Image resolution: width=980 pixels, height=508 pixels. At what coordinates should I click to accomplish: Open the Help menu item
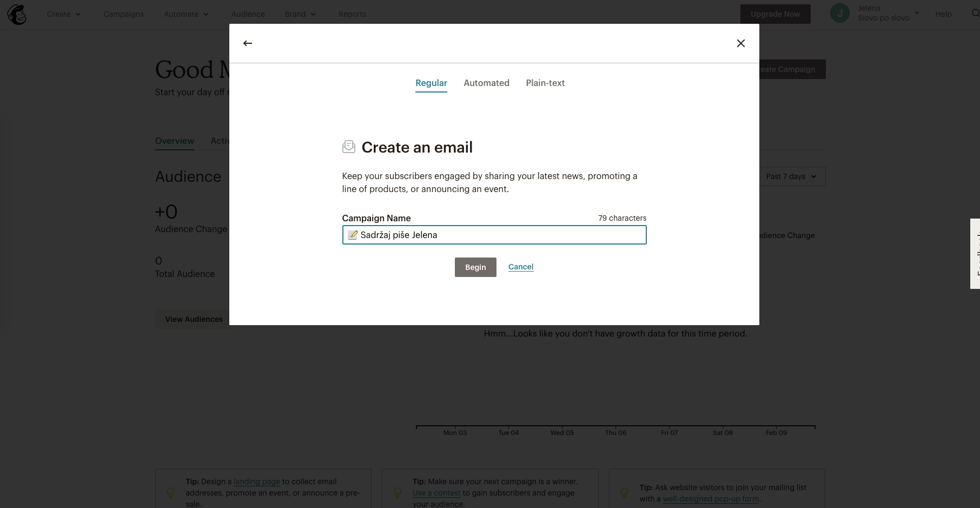pyautogui.click(x=943, y=14)
